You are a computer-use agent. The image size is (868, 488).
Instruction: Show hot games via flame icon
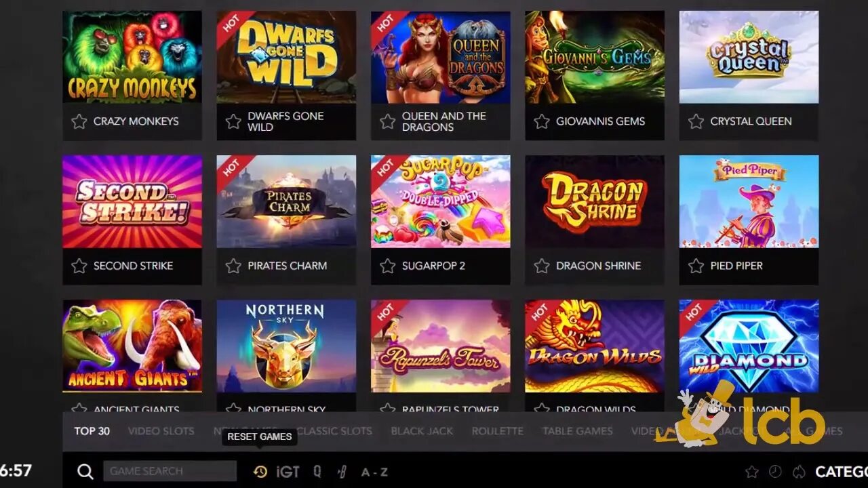pyautogui.click(x=799, y=472)
